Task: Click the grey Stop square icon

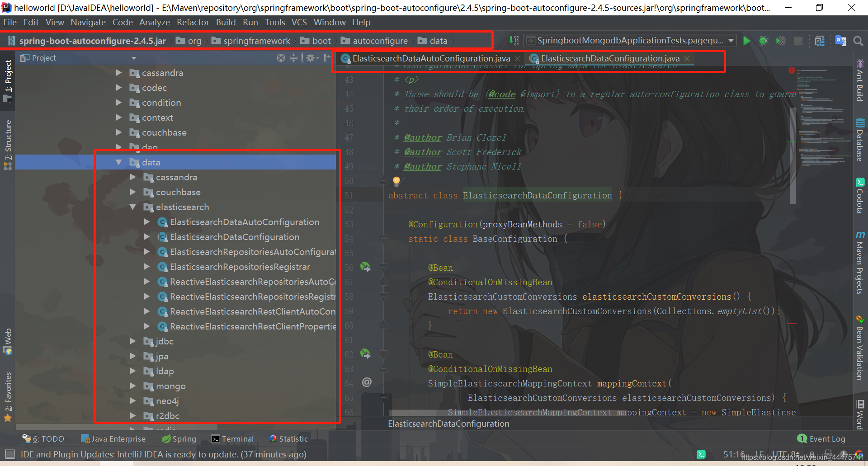Action: point(798,41)
